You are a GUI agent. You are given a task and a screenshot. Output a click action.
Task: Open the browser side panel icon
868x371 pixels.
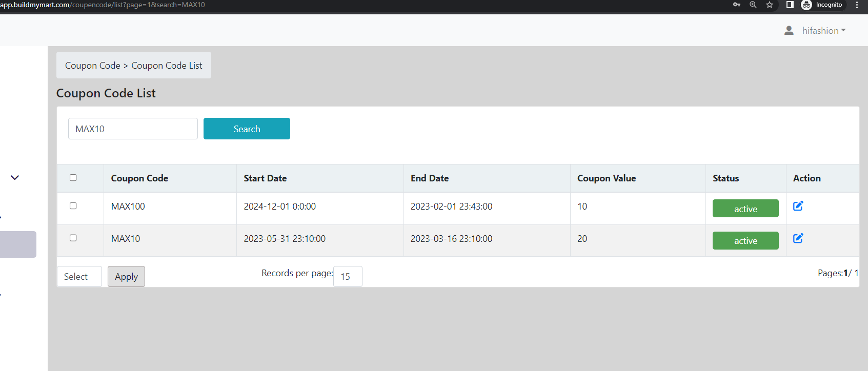click(x=790, y=5)
